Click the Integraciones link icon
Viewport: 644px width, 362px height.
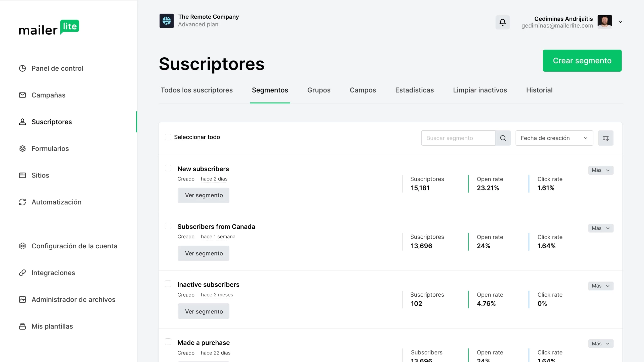click(x=22, y=273)
